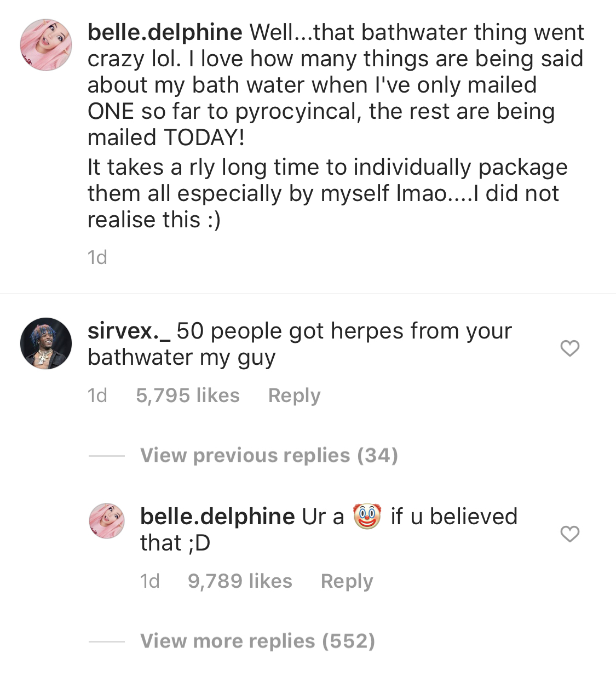Reply to belle.delphine's clown comment
616x688 pixels.
tap(347, 581)
